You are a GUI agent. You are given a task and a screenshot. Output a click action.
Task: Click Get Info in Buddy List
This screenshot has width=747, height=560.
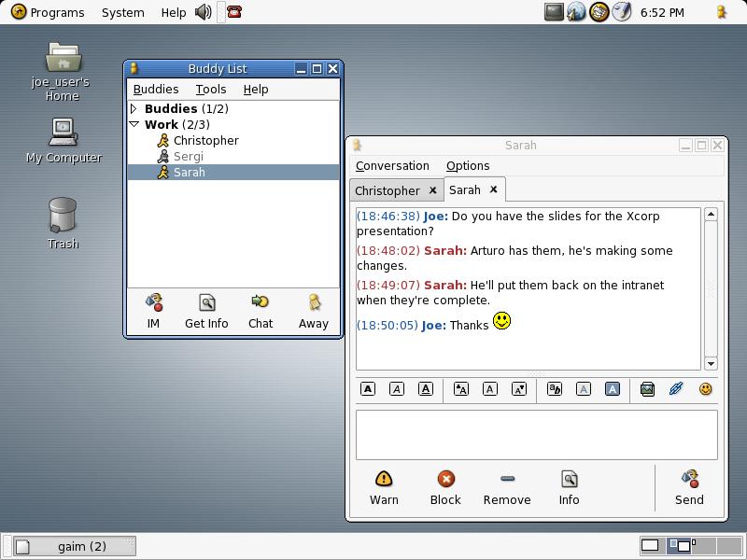[206, 311]
